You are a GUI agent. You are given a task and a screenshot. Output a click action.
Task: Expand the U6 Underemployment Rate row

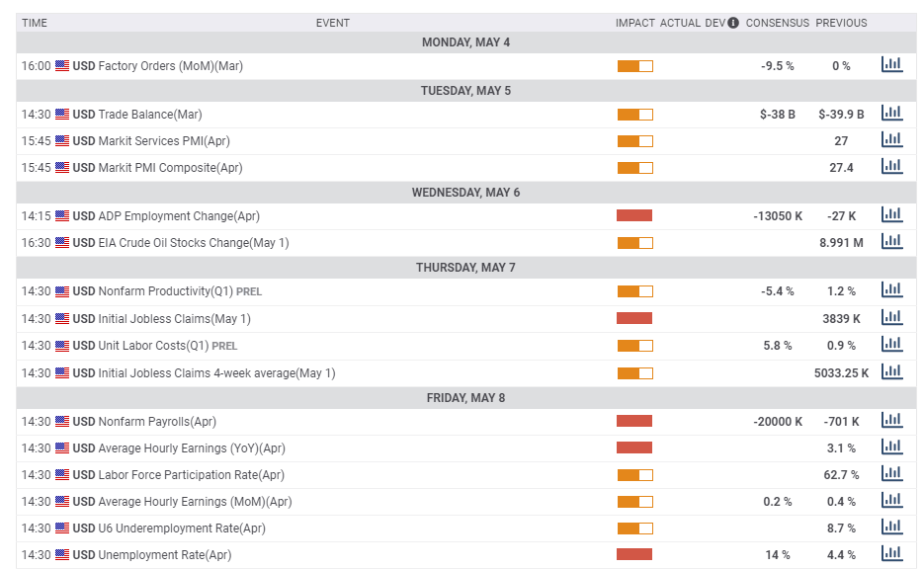(x=182, y=528)
